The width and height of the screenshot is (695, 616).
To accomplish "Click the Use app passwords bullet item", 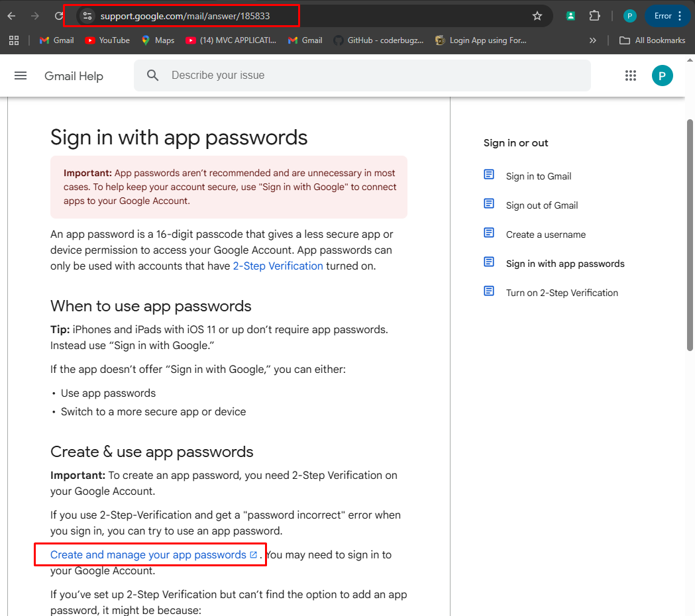I will (108, 393).
